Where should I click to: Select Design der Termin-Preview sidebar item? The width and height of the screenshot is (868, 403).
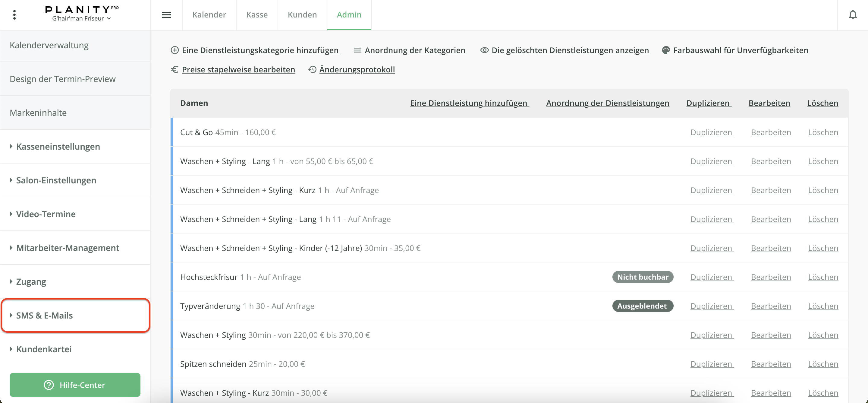[x=63, y=79]
